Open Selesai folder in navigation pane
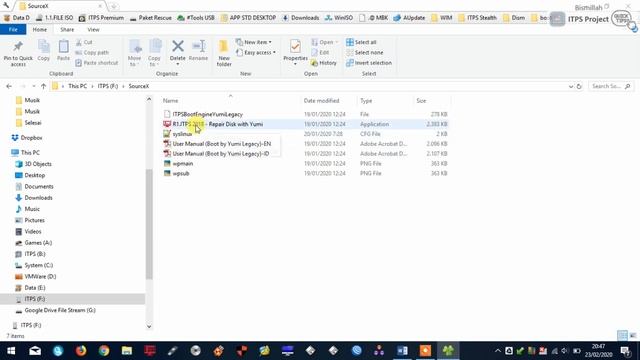Image resolution: width=640 pixels, height=360 pixels. [29, 123]
